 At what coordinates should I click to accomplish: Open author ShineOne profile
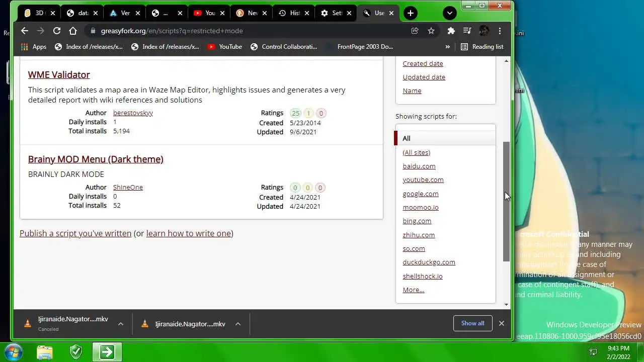pos(128,187)
